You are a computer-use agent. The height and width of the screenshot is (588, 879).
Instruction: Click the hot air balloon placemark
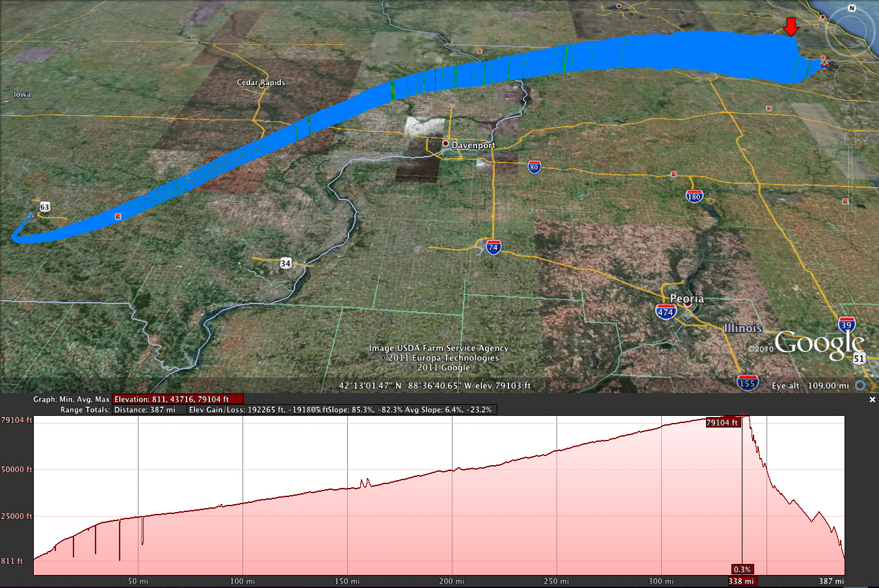pos(824,64)
